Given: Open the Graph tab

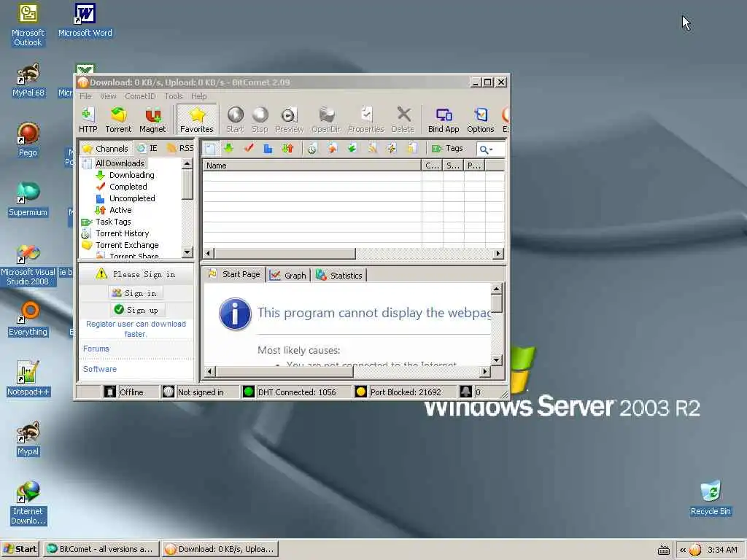Looking at the screenshot, I should click(288, 276).
